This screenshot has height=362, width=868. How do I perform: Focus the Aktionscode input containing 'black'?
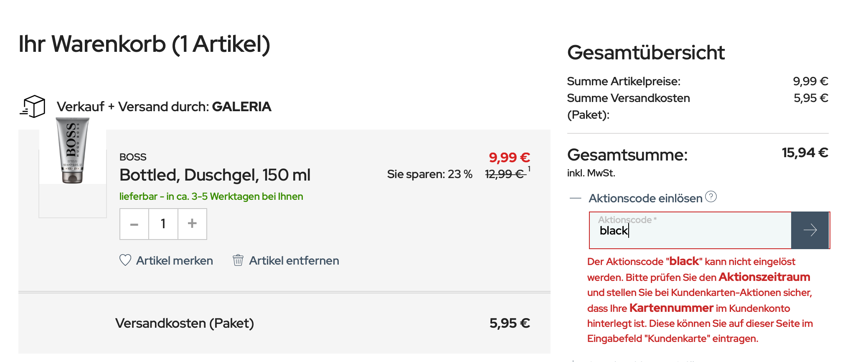tap(690, 231)
